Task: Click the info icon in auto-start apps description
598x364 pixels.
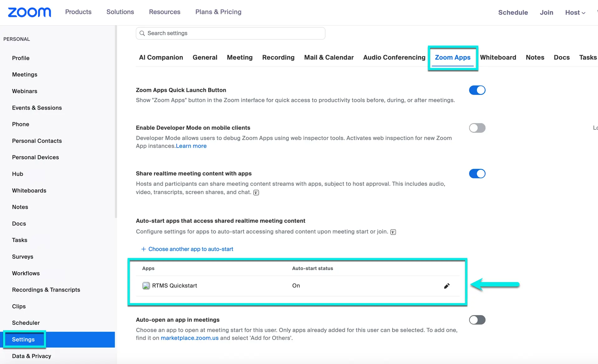Action: 393,232
